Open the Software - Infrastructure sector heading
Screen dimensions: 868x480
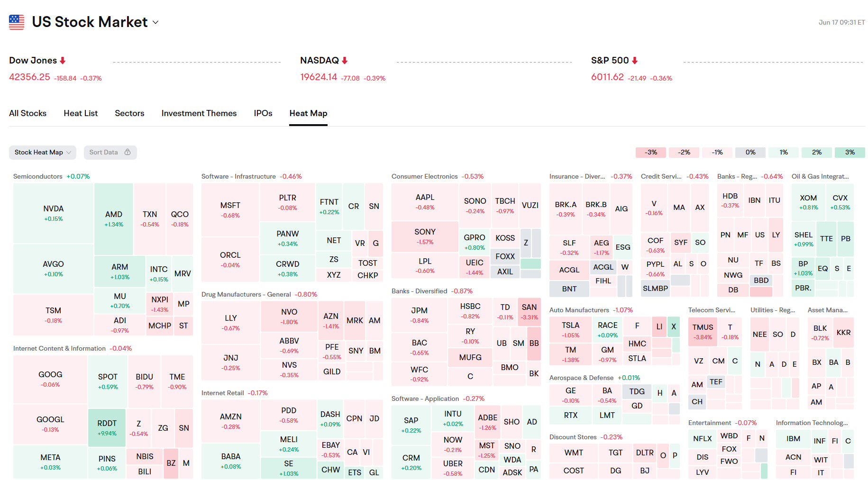tap(238, 176)
